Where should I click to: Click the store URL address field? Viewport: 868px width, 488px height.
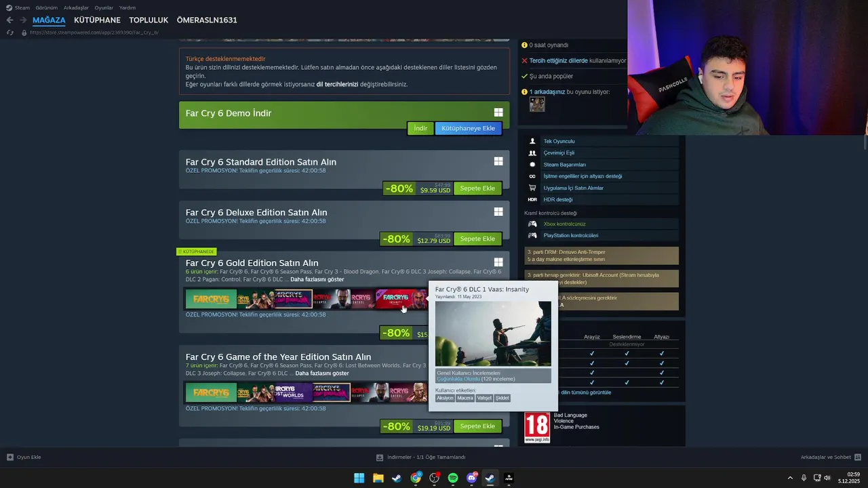click(95, 32)
